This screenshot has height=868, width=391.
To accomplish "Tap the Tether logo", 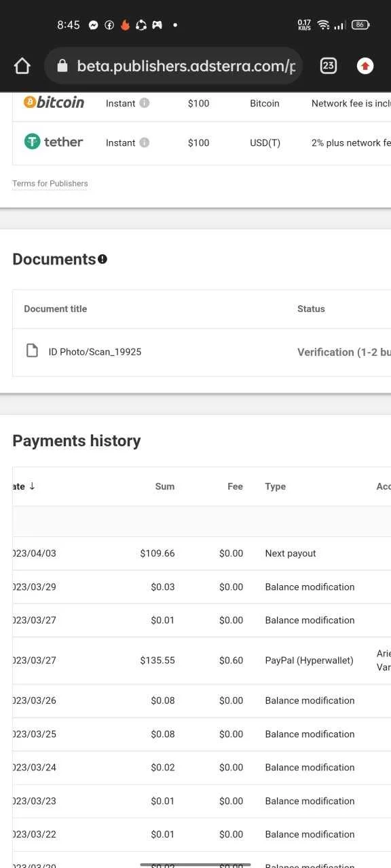I will click(x=54, y=142).
